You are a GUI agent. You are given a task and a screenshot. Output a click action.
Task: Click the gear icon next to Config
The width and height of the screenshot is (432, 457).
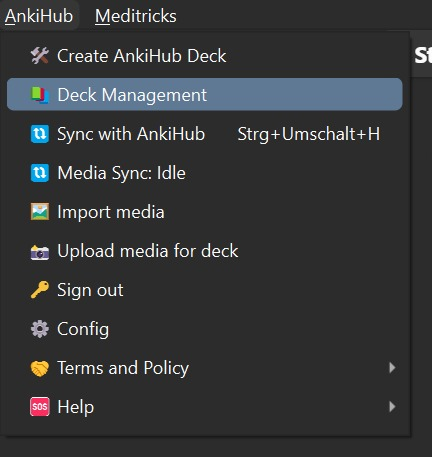[40, 329]
